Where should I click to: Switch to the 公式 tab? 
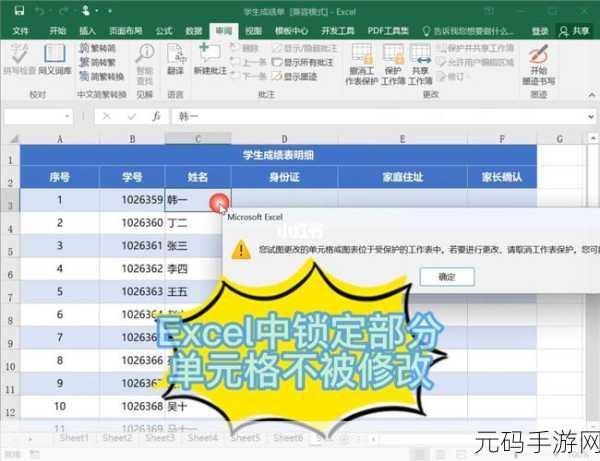(x=164, y=31)
